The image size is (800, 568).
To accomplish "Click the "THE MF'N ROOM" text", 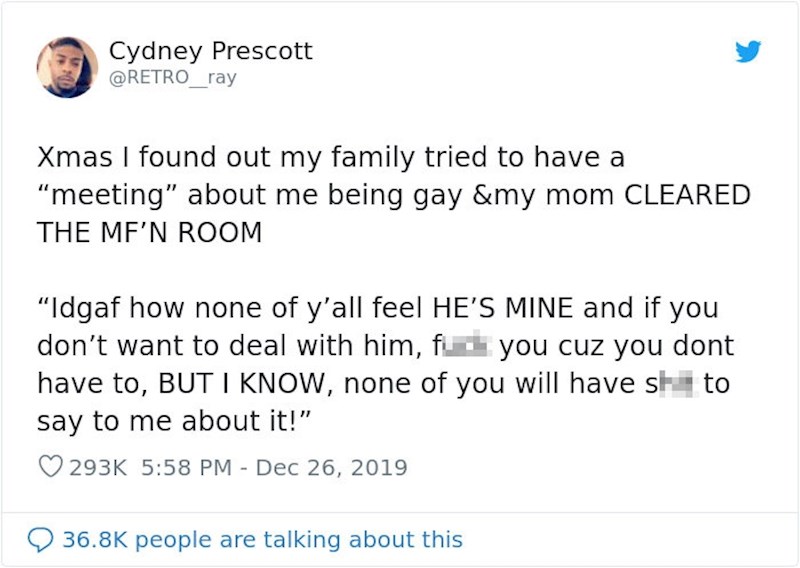I will [x=149, y=232].
